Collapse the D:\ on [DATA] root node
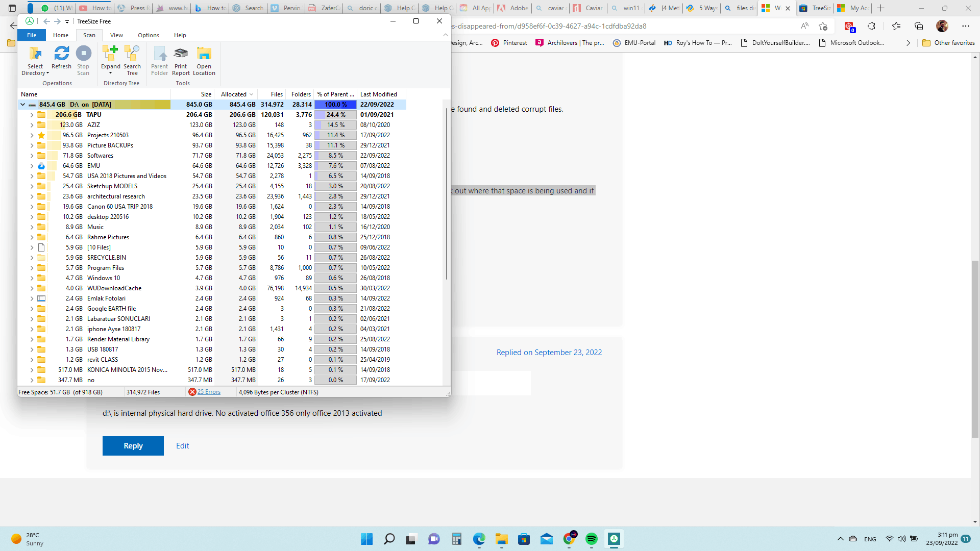 22,105
